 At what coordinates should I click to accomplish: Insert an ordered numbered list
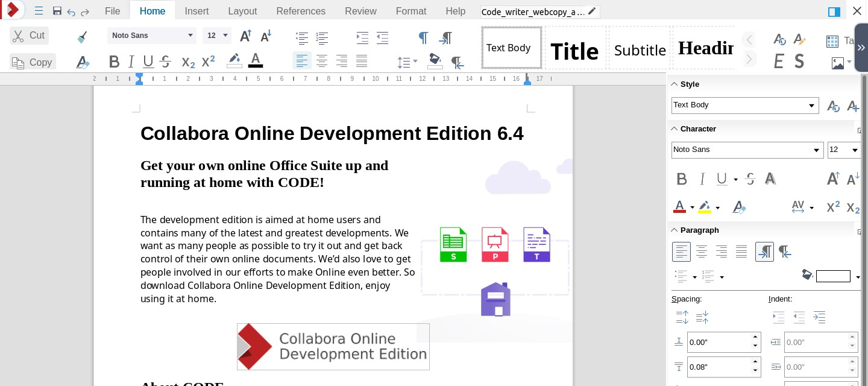pos(322,37)
